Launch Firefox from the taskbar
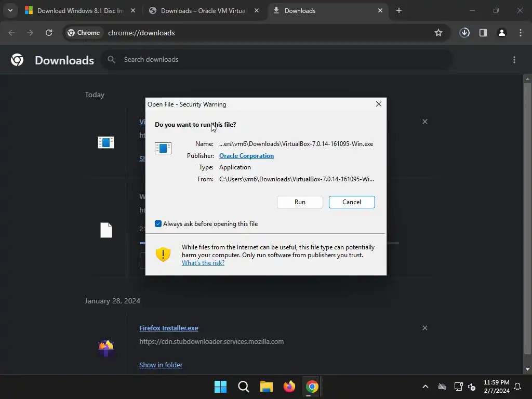This screenshot has height=399, width=532. (289, 387)
